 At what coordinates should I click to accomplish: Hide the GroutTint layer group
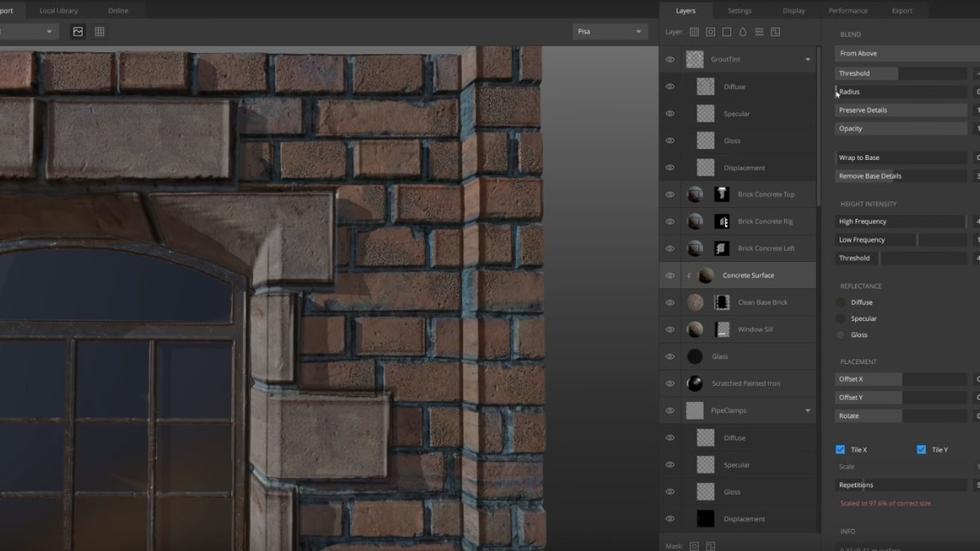coord(670,60)
